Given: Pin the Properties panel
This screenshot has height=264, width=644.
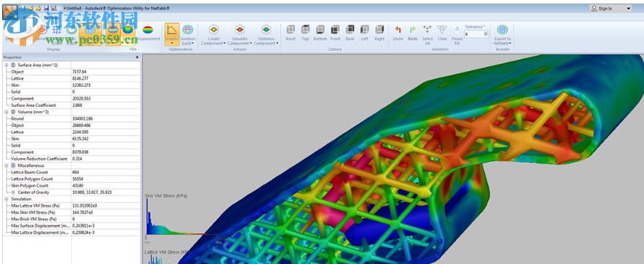Looking at the screenshot, I should point(137,58).
